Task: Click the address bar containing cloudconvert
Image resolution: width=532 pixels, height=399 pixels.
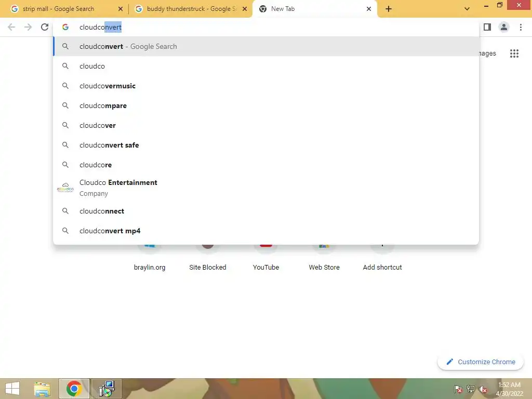Action: coord(266,27)
